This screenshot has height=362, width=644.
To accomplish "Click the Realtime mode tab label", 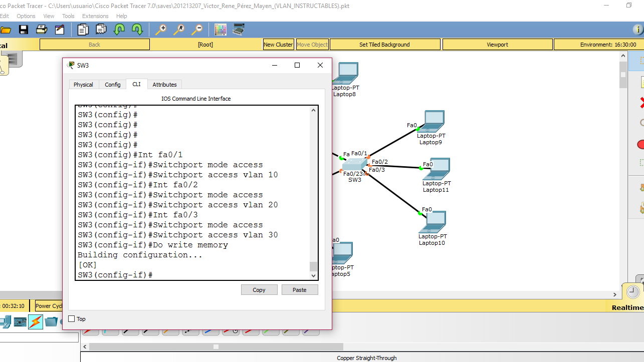I will pos(627,307).
